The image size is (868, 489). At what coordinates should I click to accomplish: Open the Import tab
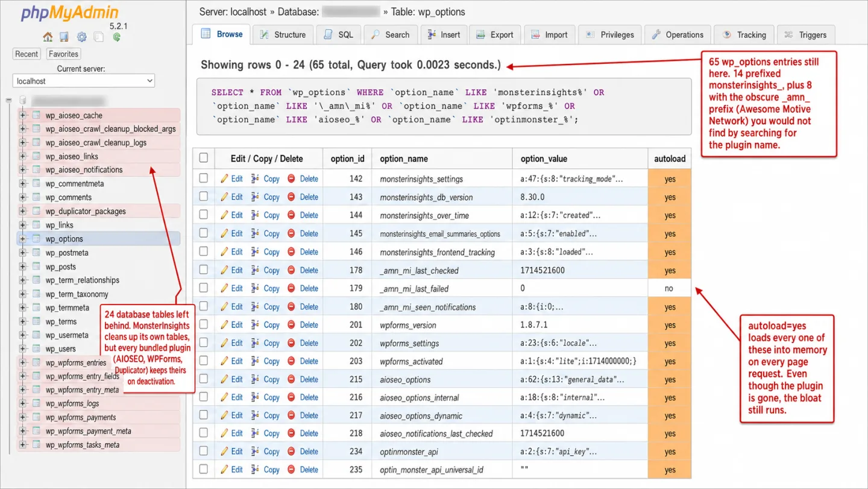pyautogui.click(x=549, y=34)
